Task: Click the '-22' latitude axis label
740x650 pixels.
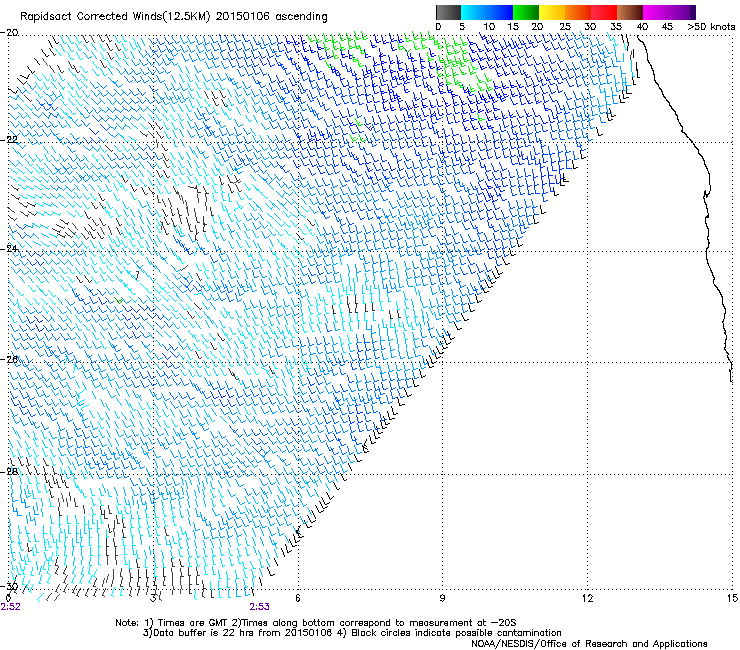Action: 9,139
